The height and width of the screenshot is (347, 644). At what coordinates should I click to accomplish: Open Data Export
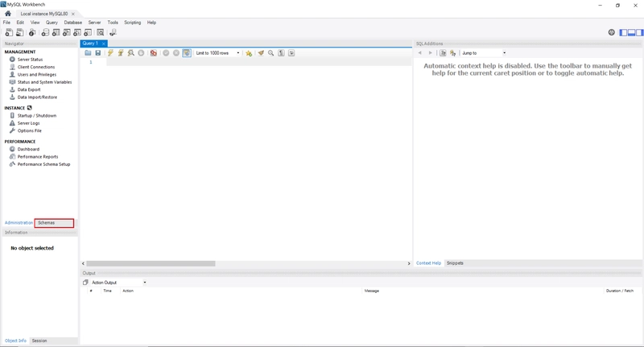pos(29,89)
